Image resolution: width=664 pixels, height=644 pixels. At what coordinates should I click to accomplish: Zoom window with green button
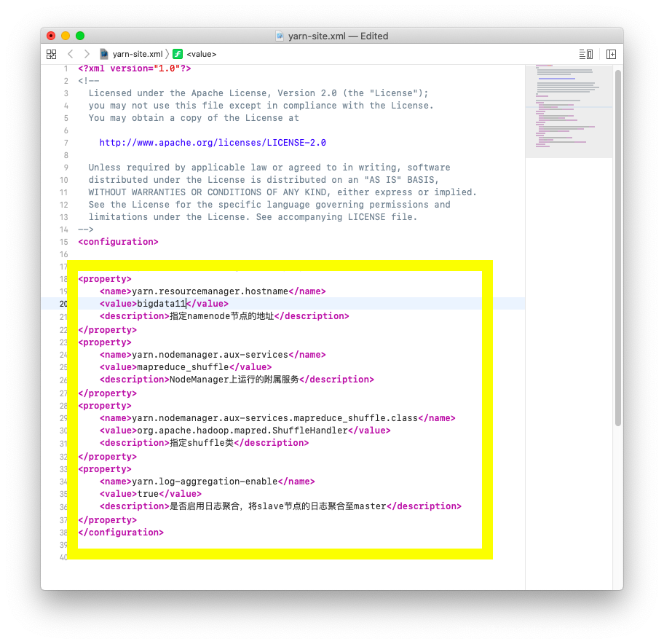[x=80, y=36]
